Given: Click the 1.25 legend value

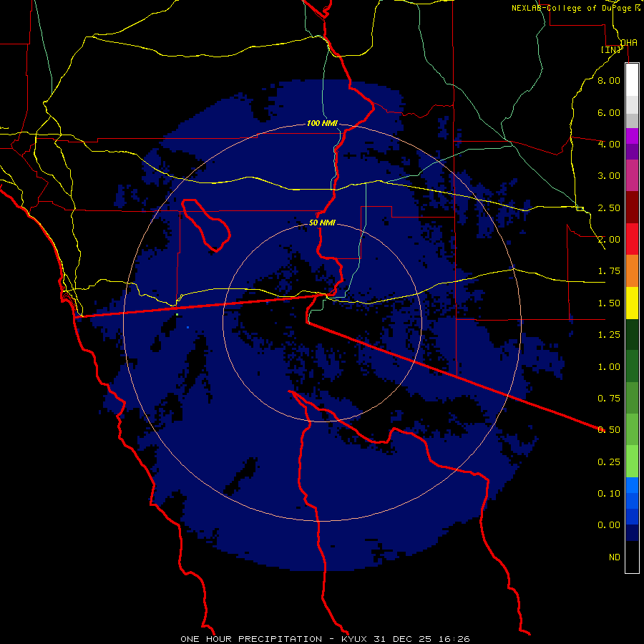Looking at the screenshot, I should [609, 335].
